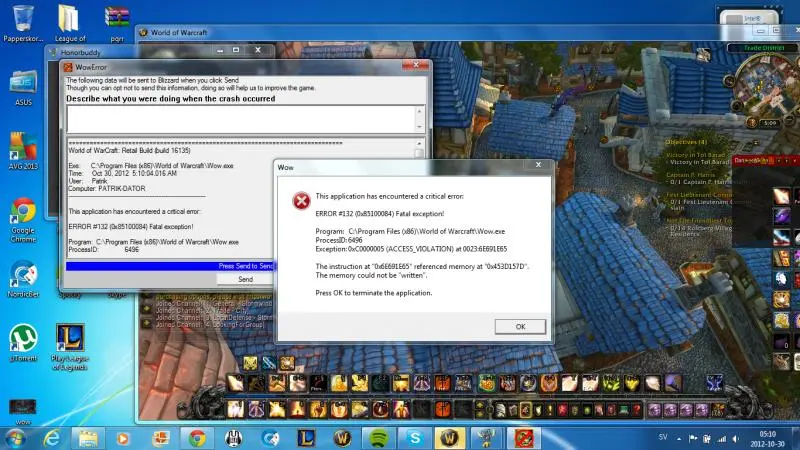800x450 pixels.
Task: Click the WoW minimap
Action: pos(764,89)
